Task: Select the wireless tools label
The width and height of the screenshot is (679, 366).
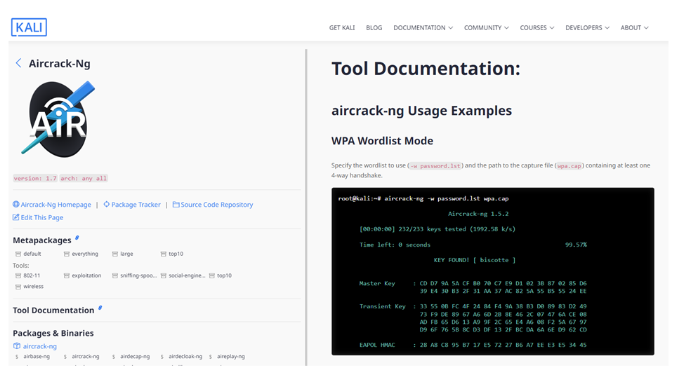Action: tap(33, 287)
